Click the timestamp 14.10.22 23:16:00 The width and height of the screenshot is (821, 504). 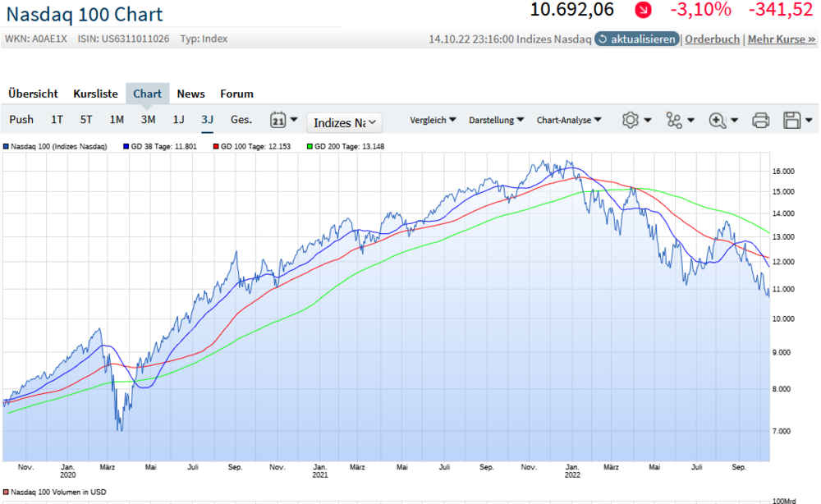pyautogui.click(x=471, y=39)
